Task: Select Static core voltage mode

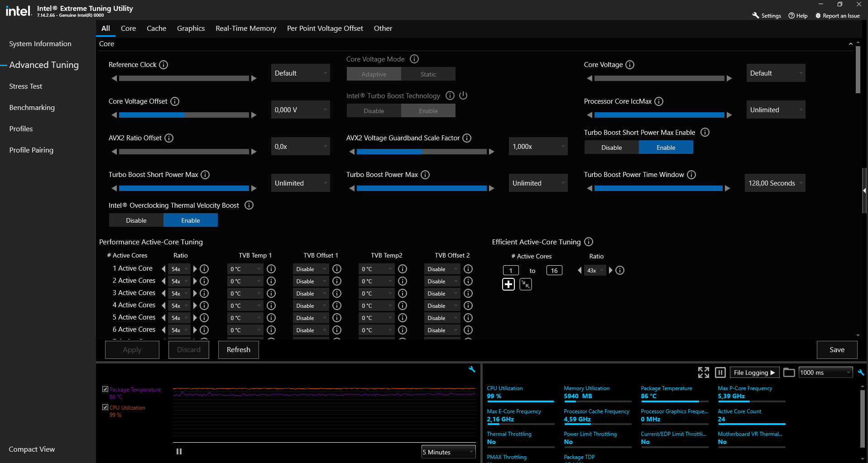Action: (428, 74)
